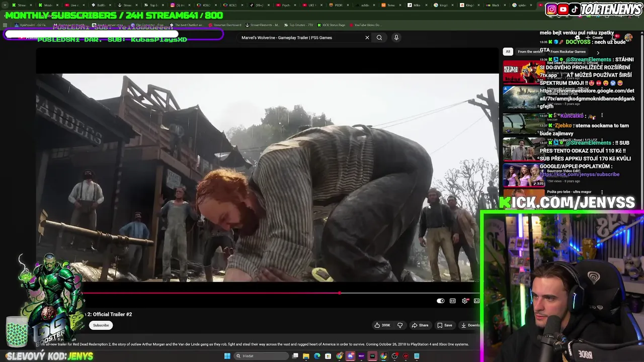The width and height of the screenshot is (644, 362).
Task: Switch to the Mike browser tab
Action: [417, 5]
